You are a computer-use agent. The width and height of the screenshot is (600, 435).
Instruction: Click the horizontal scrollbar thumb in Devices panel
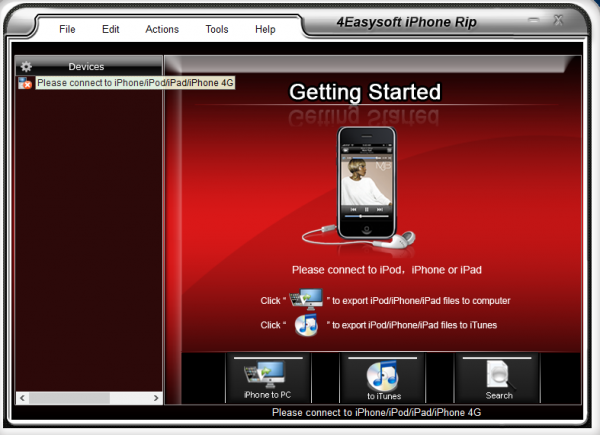[69, 398]
